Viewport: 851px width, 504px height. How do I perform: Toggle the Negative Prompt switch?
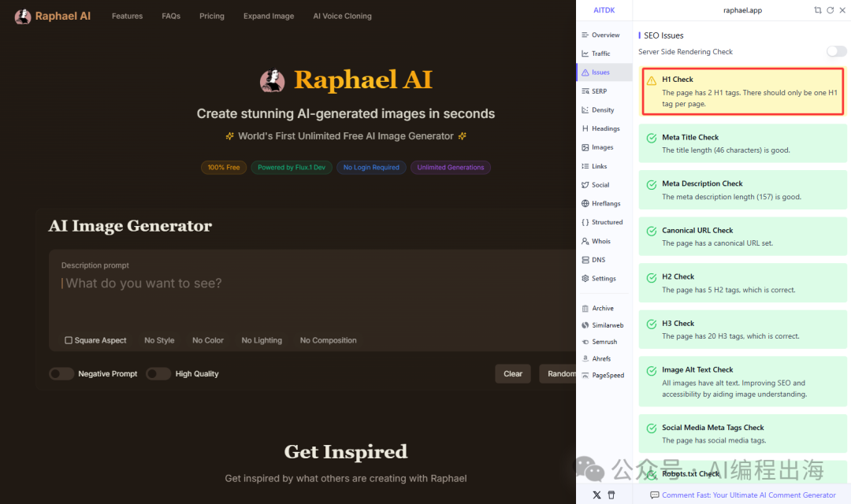(x=61, y=374)
